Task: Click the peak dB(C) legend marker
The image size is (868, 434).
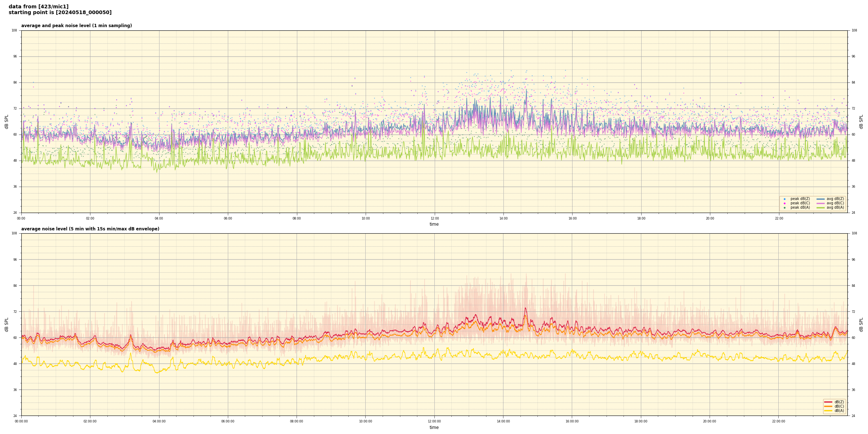Action: pyautogui.click(x=784, y=203)
